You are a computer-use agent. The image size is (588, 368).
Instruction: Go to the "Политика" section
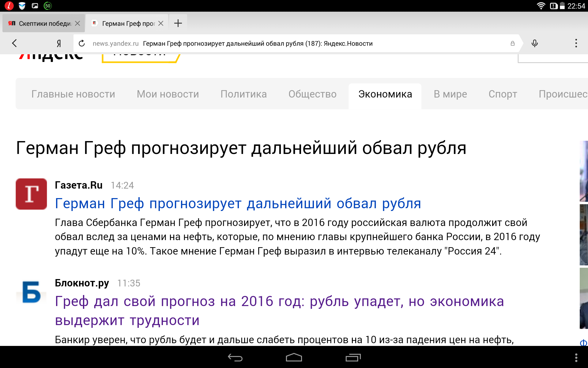click(x=243, y=94)
